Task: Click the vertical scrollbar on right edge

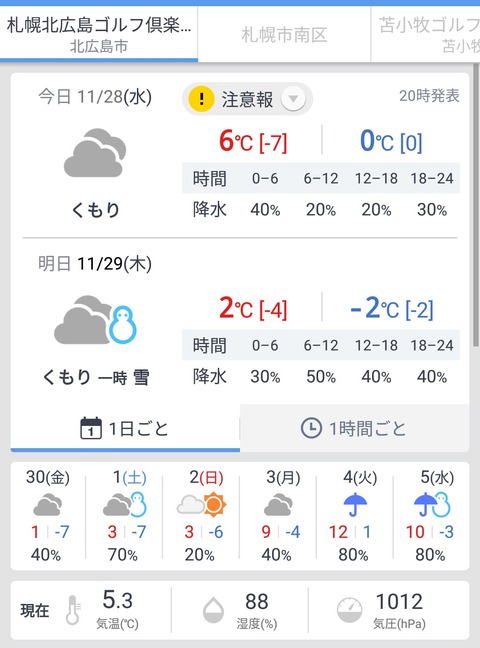Action: (475, 207)
